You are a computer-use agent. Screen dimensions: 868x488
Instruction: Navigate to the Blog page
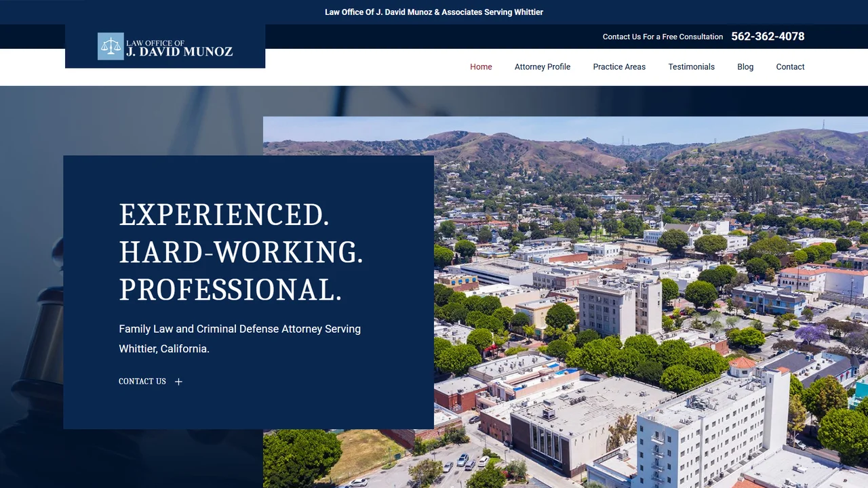pyautogui.click(x=745, y=66)
